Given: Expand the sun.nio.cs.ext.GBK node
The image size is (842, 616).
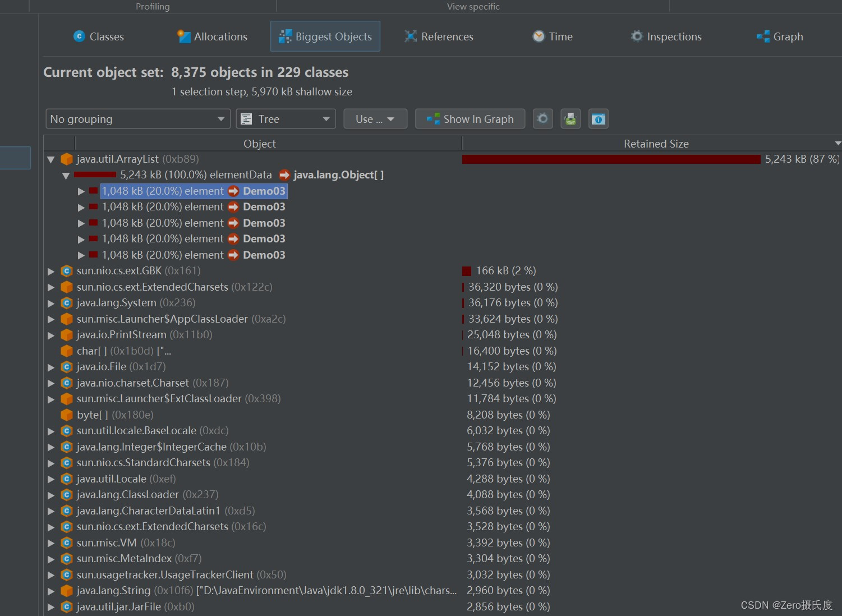Looking at the screenshot, I should 51,271.
